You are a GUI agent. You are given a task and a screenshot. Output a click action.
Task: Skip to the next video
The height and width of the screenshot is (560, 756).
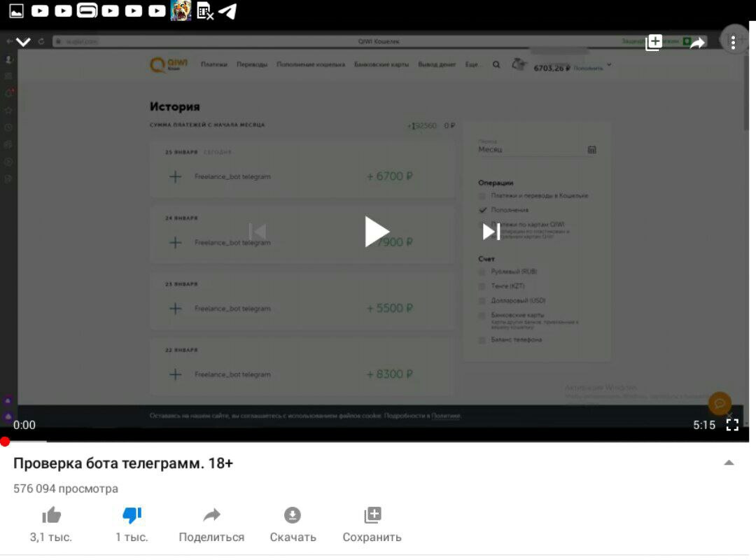[491, 232]
